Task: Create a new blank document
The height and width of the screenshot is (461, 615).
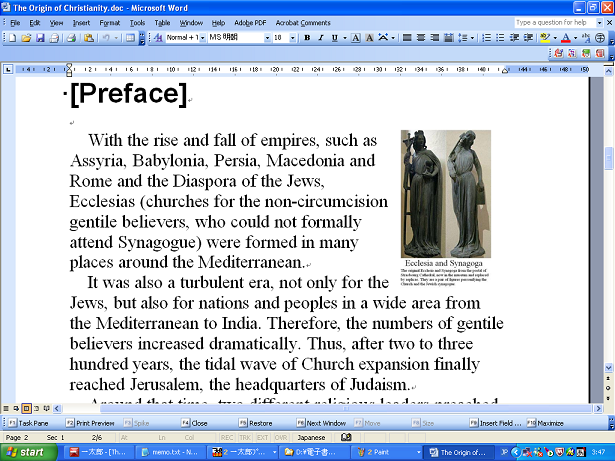Action: [11, 38]
